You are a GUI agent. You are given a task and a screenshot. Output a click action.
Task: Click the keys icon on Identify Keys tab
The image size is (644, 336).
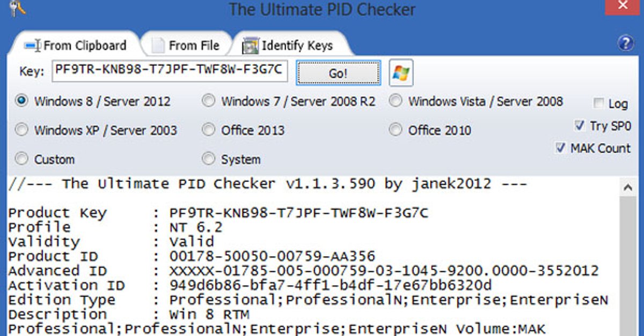[x=250, y=46]
